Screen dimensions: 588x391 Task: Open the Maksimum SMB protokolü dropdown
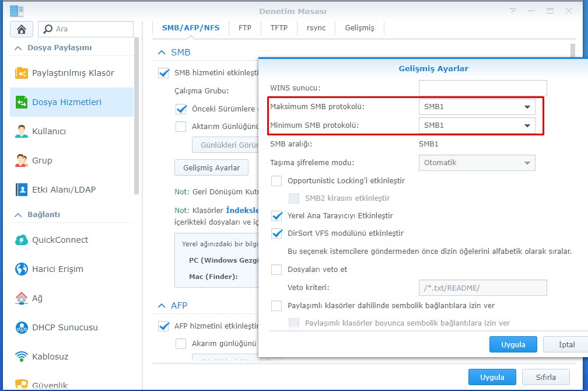(x=477, y=107)
